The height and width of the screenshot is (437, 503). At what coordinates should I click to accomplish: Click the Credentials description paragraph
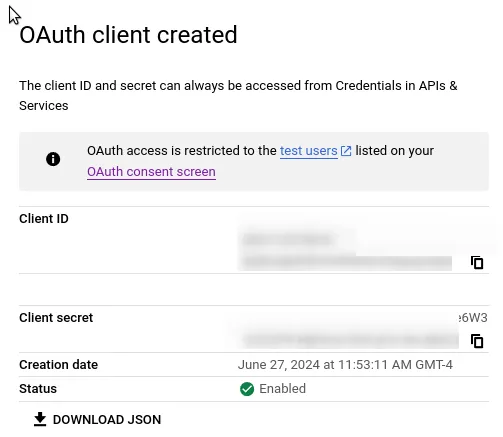click(238, 96)
